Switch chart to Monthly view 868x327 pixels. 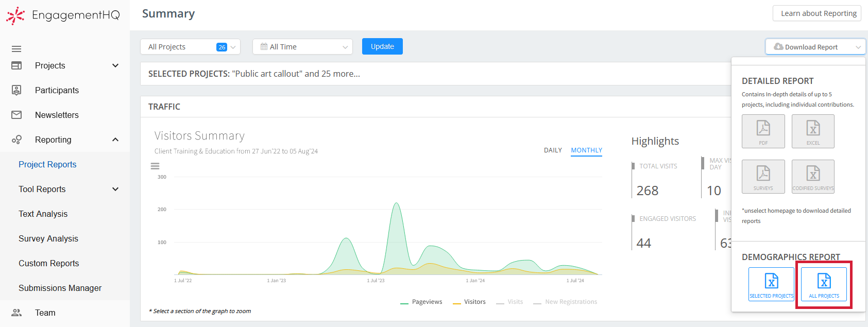pyautogui.click(x=587, y=150)
